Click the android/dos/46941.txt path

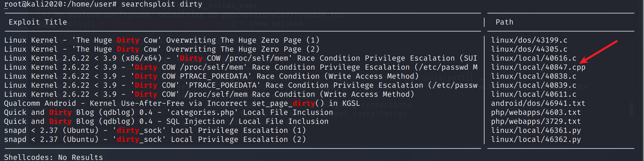coord(538,103)
